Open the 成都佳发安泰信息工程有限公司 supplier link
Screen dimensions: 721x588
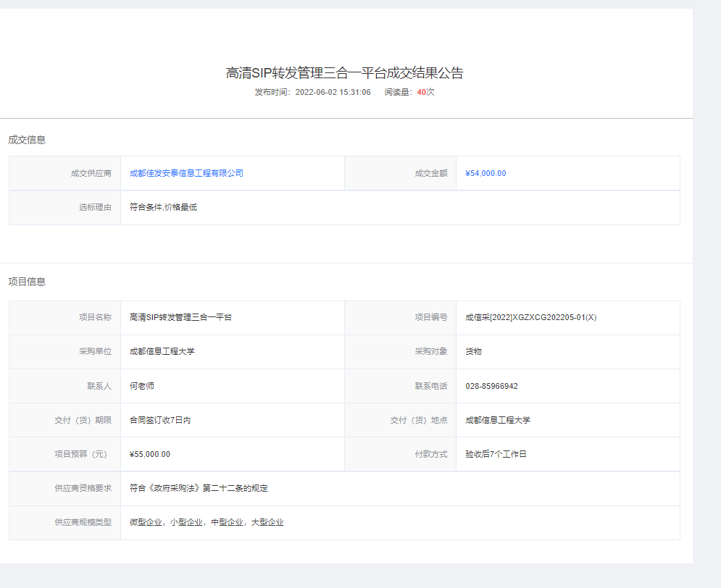[186, 173]
